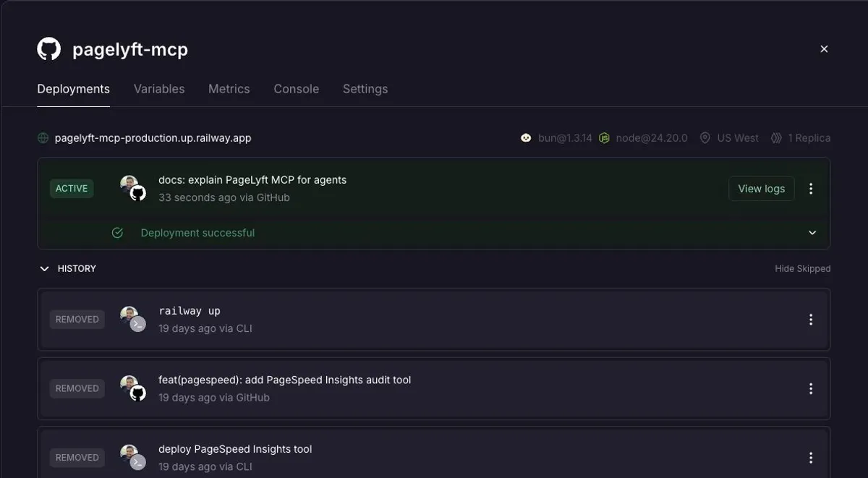Image resolution: width=868 pixels, height=478 pixels.
Task: Open the pagelyft-mcp-production.up.railway.app link
Action: click(x=153, y=137)
